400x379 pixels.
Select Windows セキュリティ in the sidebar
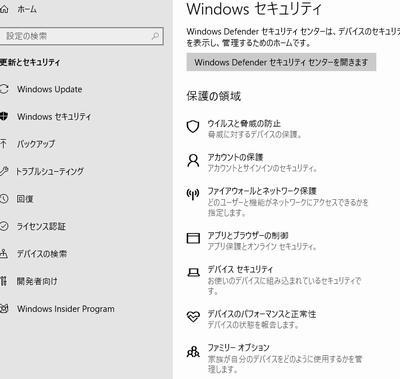click(54, 117)
